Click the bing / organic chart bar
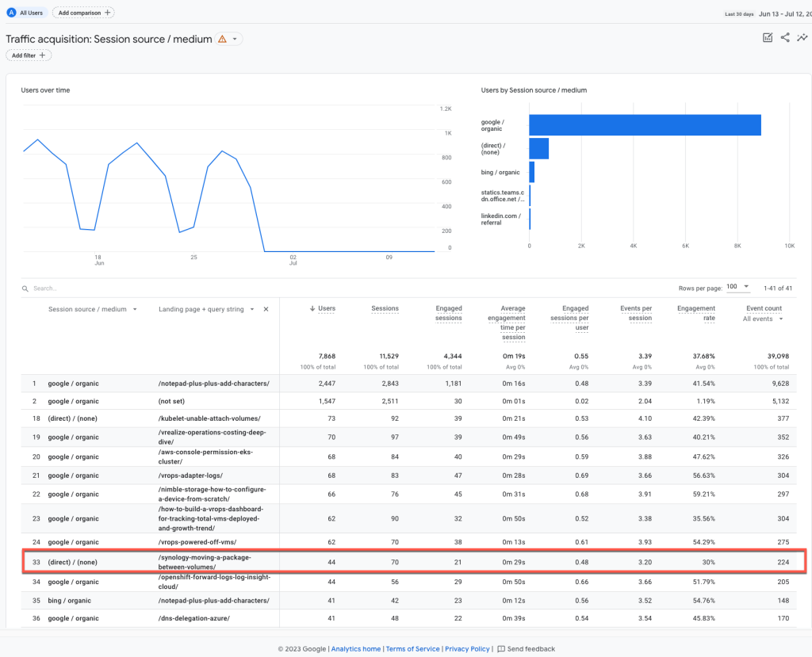This screenshot has height=657, width=812. (x=532, y=172)
